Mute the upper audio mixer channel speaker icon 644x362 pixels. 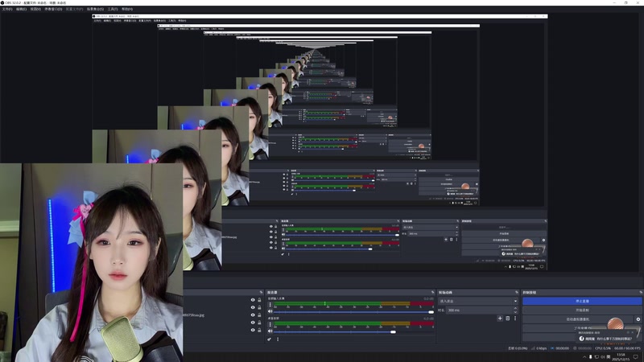click(270, 311)
